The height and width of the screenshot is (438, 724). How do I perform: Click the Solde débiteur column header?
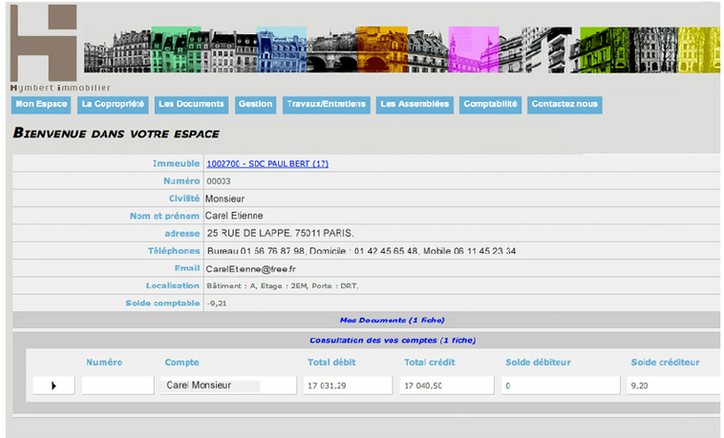(x=538, y=362)
